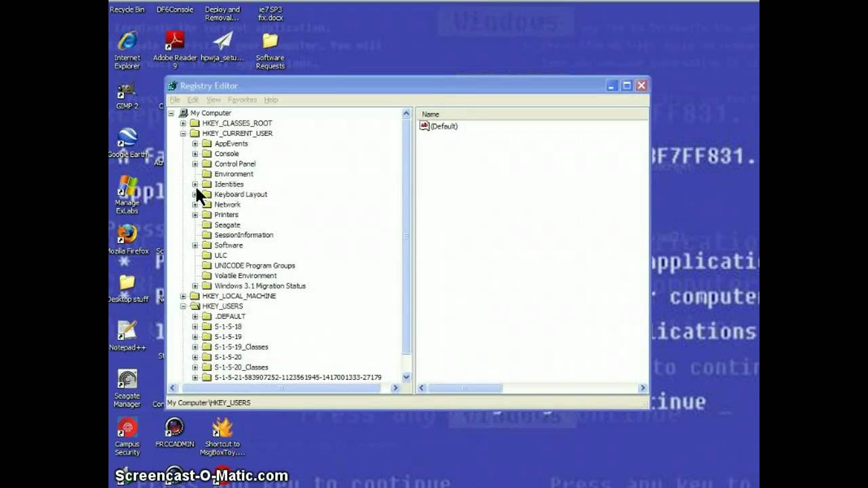Select the Identities key label
The height and width of the screenshot is (488, 868).
[229, 184]
